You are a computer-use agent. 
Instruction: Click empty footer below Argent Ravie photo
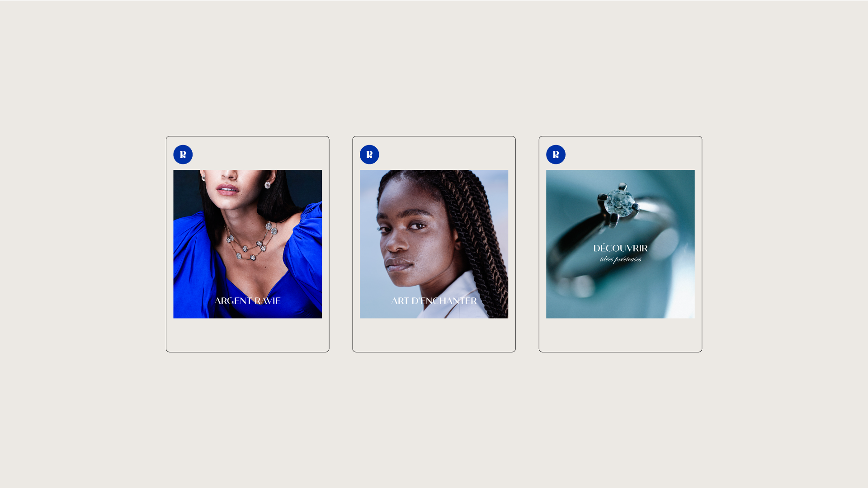[247, 335]
